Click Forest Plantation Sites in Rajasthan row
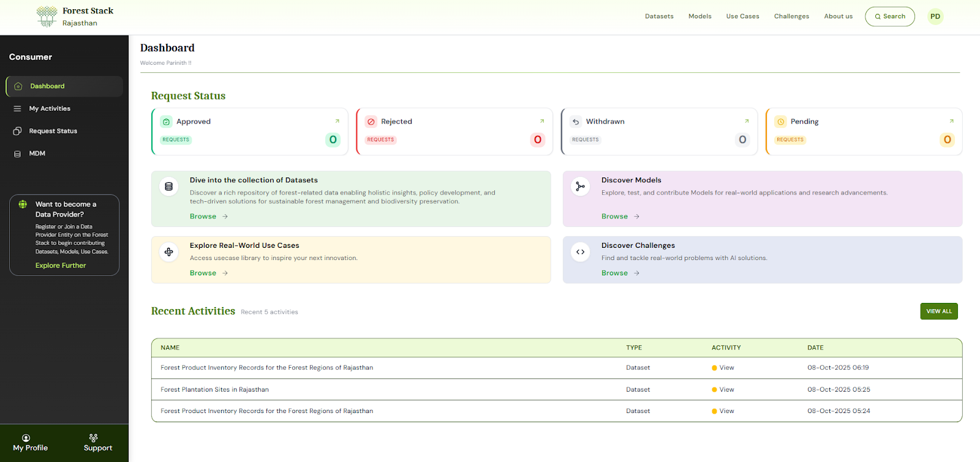 pos(214,390)
